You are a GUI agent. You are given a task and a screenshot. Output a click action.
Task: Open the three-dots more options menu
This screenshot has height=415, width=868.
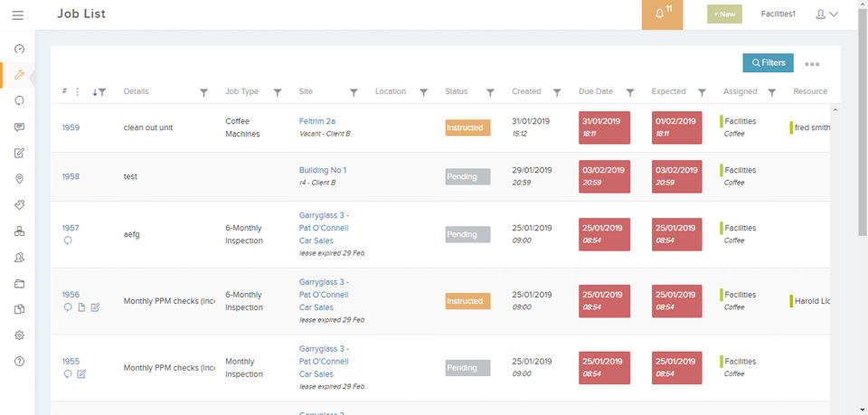click(812, 64)
